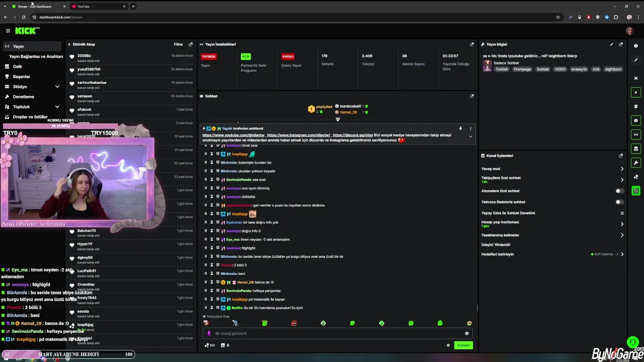Toggle Abonelere özel sohbet switch
This screenshot has width=644, height=362.
(x=620, y=191)
